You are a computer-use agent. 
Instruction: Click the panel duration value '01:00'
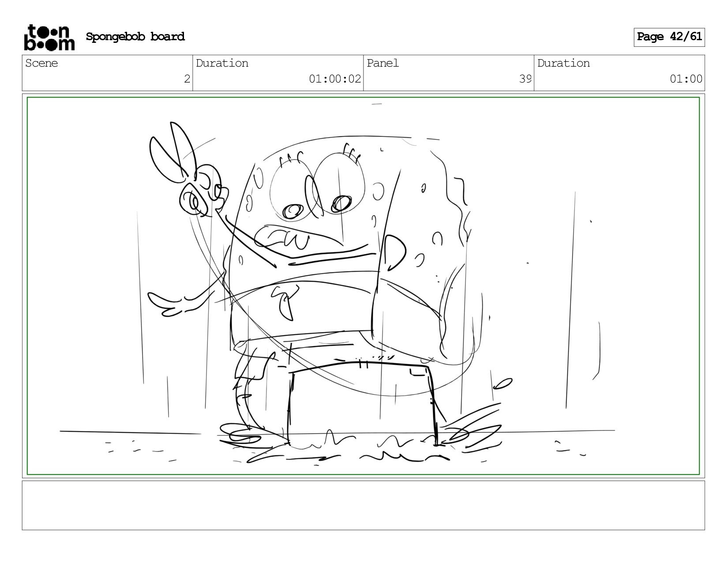pyautogui.click(x=686, y=79)
